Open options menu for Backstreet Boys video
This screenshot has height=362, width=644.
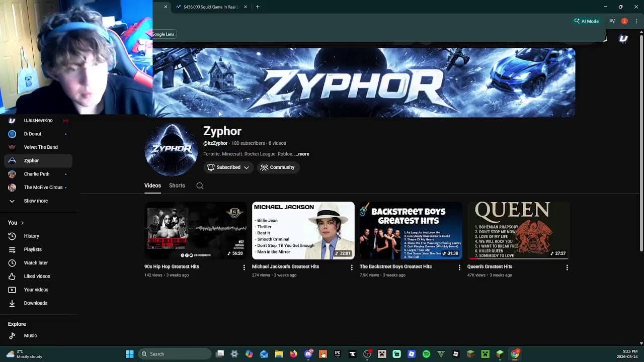click(x=459, y=267)
